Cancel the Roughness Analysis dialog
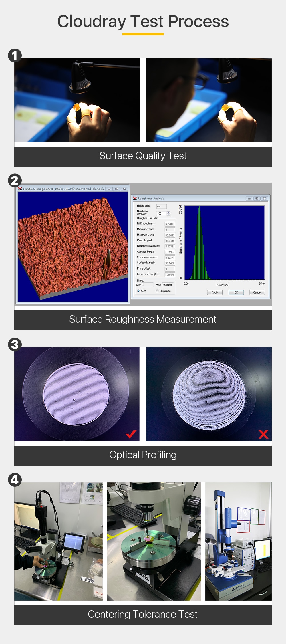The width and height of the screenshot is (286, 644). point(257,292)
